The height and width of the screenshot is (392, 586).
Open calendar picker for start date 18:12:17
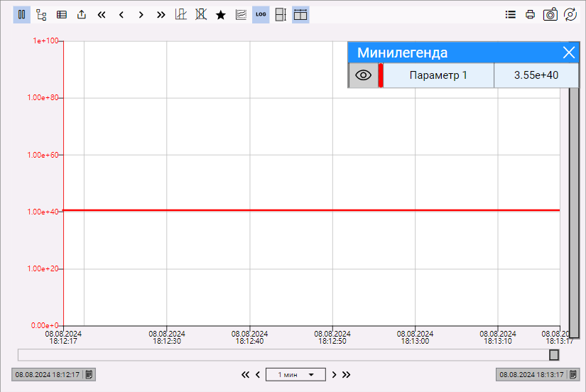pos(89,374)
